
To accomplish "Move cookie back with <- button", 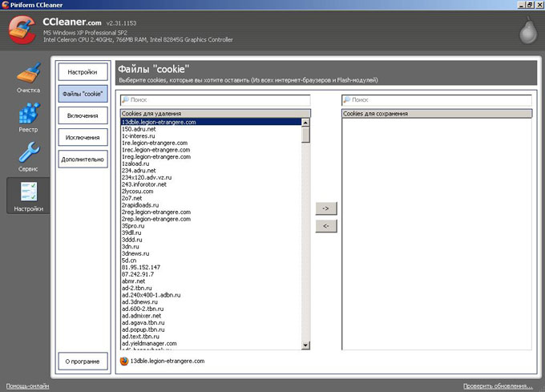I will [x=326, y=226].
